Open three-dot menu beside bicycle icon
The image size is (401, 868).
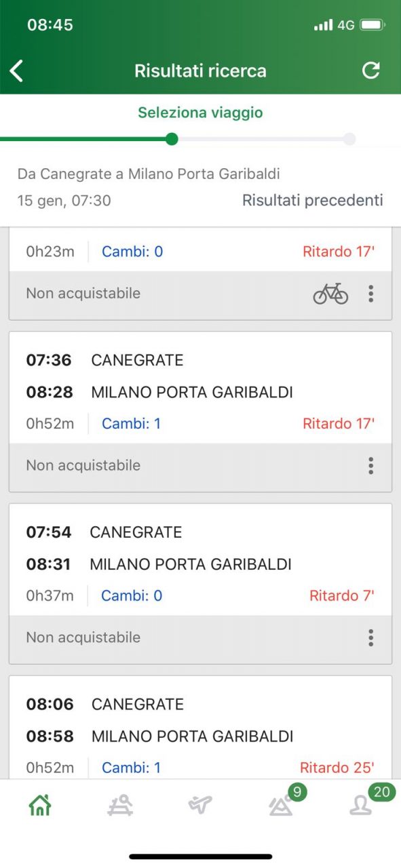point(370,294)
